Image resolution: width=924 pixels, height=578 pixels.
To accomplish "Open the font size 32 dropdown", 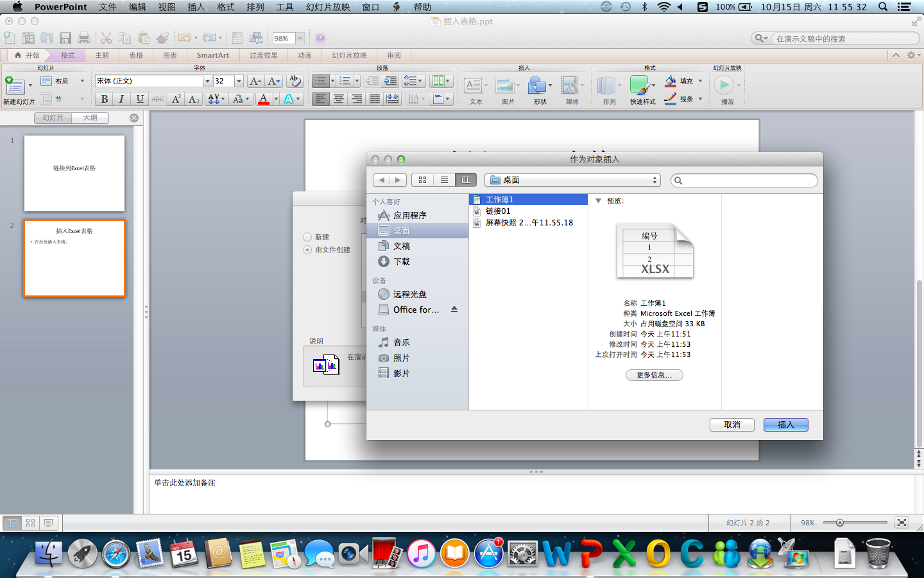I will pyautogui.click(x=239, y=81).
